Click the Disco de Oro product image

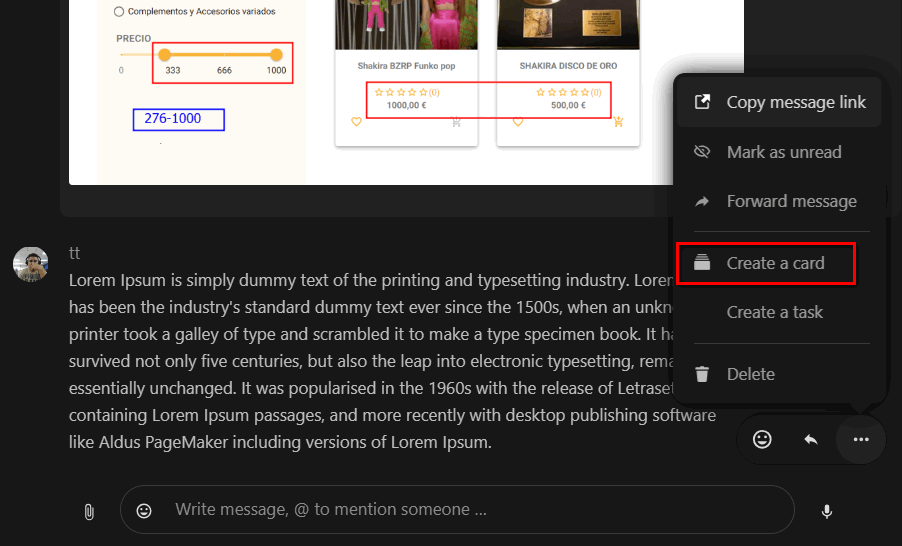pyautogui.click(x=568, y=24)
